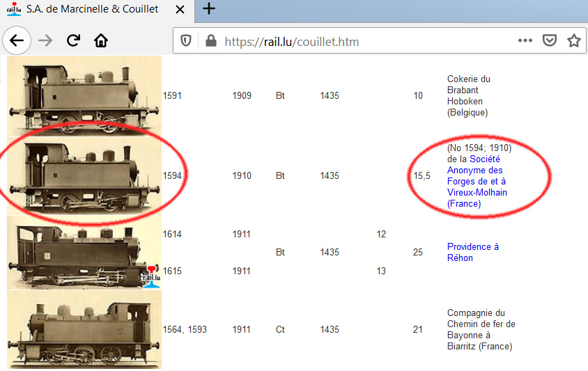Screen dimensions: 588x371
Task: Select builder number 1614
Action: pyautogui.click(x=172, y=234)
